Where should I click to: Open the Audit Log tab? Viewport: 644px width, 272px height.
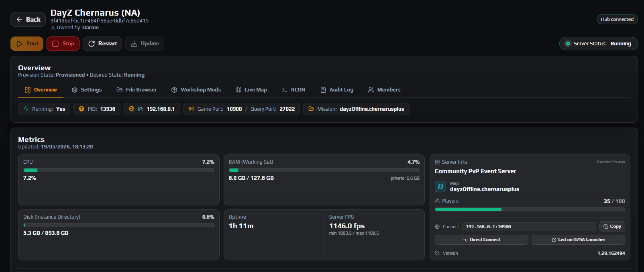pos(337,90)
